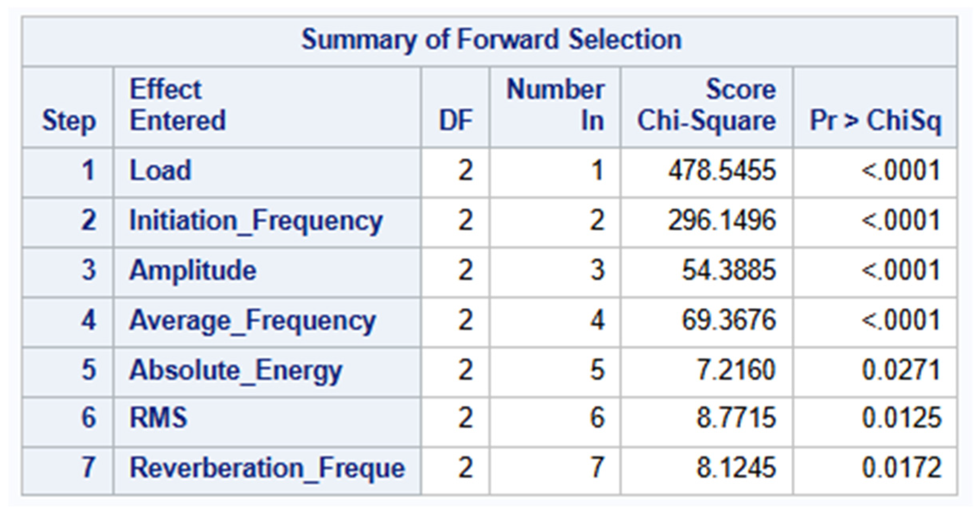Screen dimensions: 980x516
Task: Click the Average_Frequency effect cell
Action: pos(267,321)
